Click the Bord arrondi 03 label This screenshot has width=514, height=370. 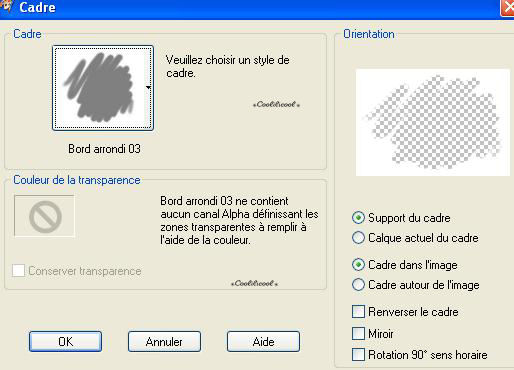104,149
